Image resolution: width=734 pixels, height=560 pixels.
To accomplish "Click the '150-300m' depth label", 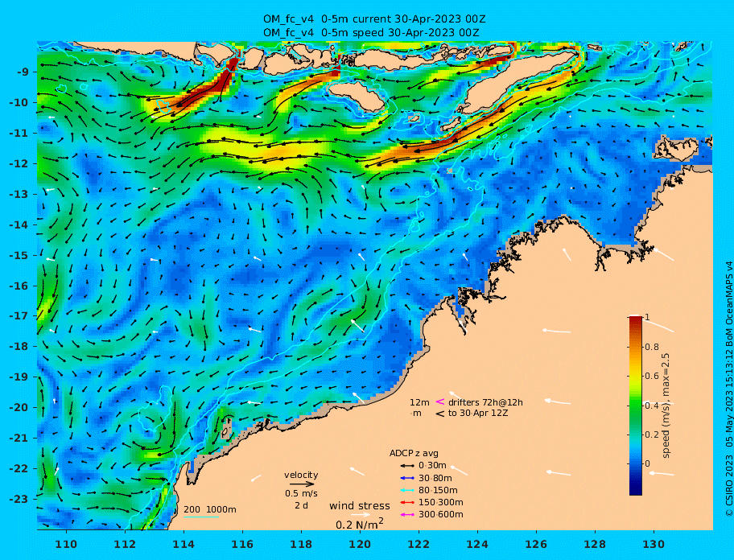I will [x=441, y=502].
